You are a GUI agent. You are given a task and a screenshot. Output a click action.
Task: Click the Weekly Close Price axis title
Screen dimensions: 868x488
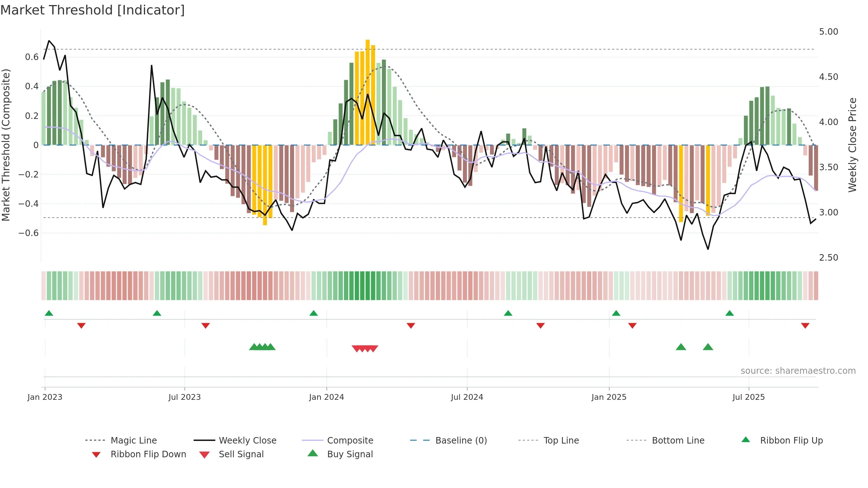(x=852, y=145)
